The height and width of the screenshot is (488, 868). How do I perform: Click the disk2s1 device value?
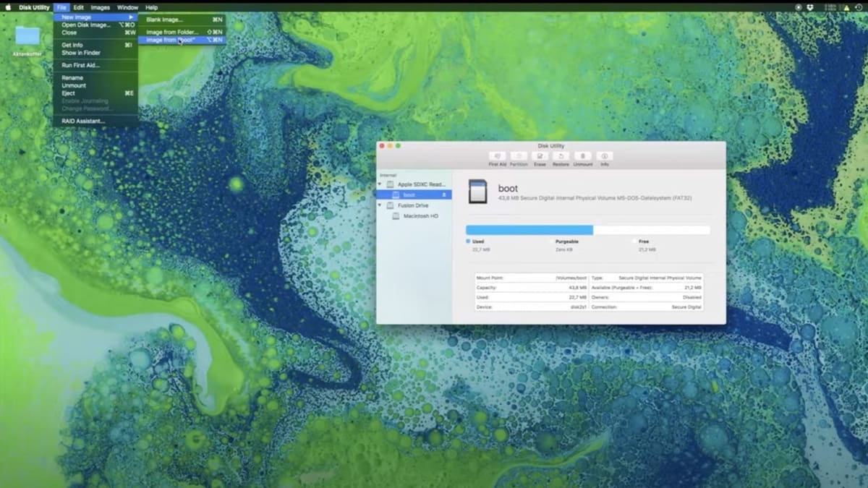pyautogui.click(x=579, y=307)
